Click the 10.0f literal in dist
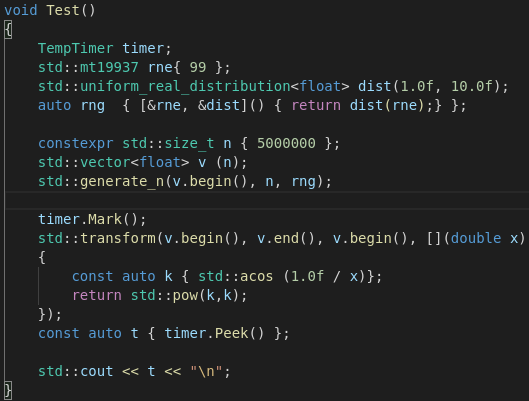 (472, 87)
